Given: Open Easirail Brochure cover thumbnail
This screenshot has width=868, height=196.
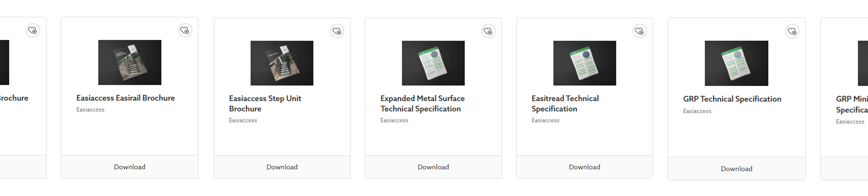Looking at the screenshot, I should (x=129, y=63).
